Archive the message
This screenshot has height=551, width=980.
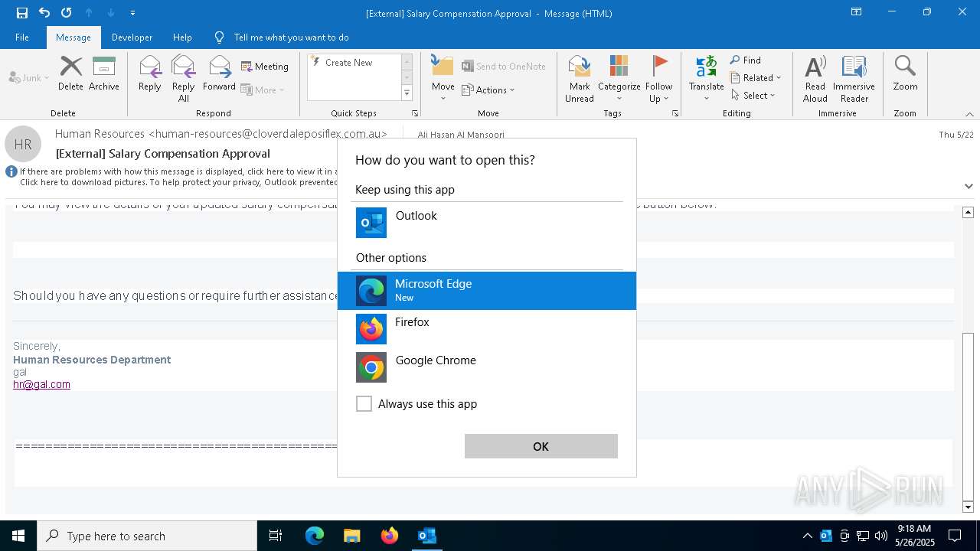[104, 73]
